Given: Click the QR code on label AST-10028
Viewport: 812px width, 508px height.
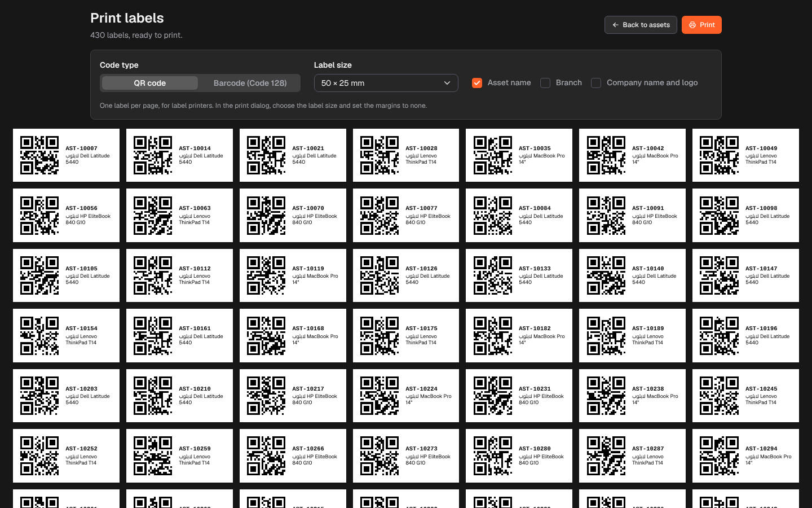Looking at the screenshot, I should [379, 155].
